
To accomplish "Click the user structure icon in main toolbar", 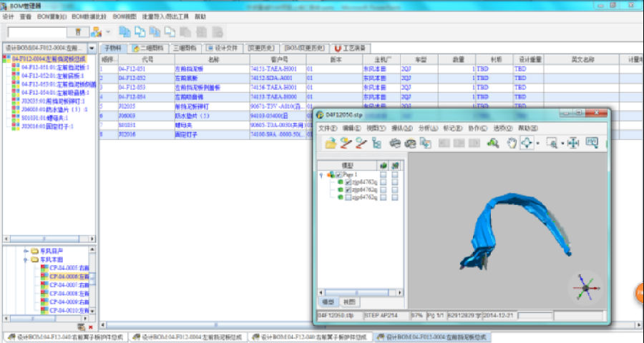I will (97, 32).
